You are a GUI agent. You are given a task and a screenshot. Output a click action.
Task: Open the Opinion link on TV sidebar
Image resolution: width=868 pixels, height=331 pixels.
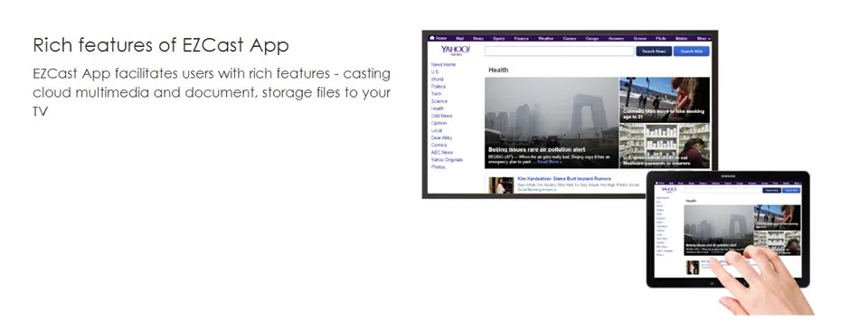click(439, 123)
